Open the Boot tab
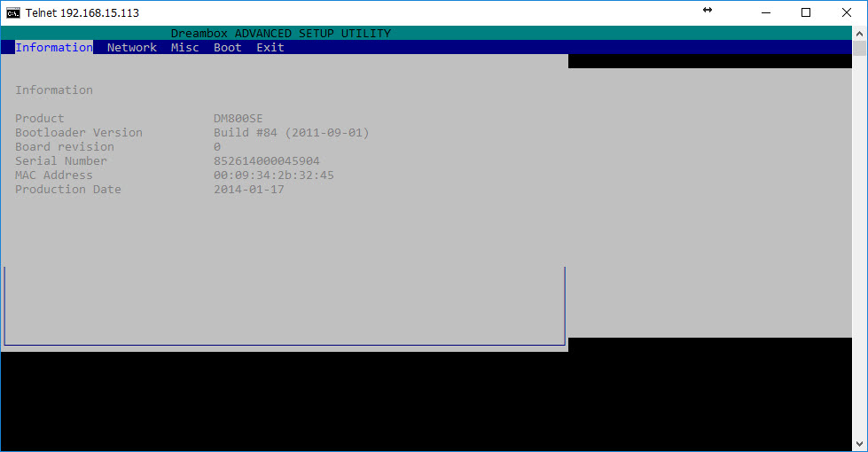Screen dimensions: 868x452 (x=228, y=48)
